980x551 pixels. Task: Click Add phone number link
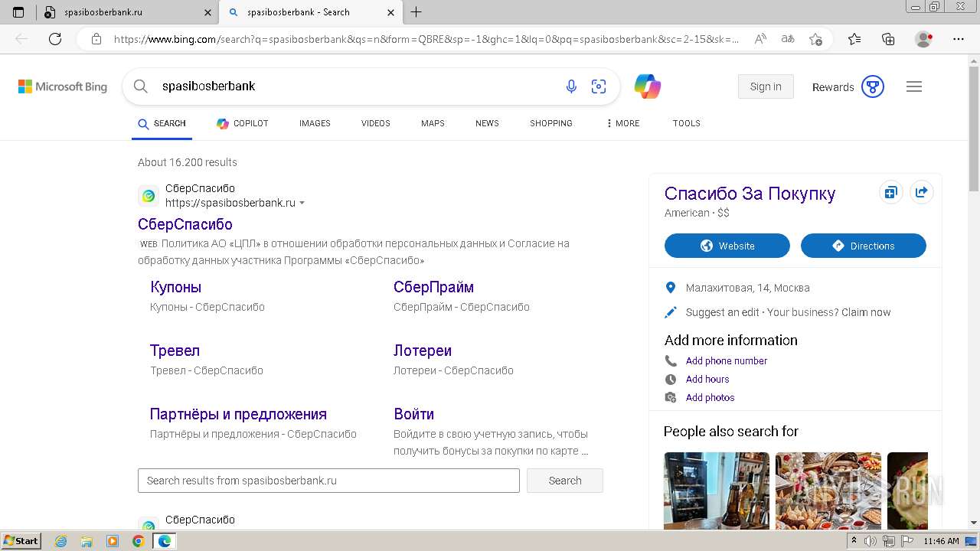click(x=727, y=360)
